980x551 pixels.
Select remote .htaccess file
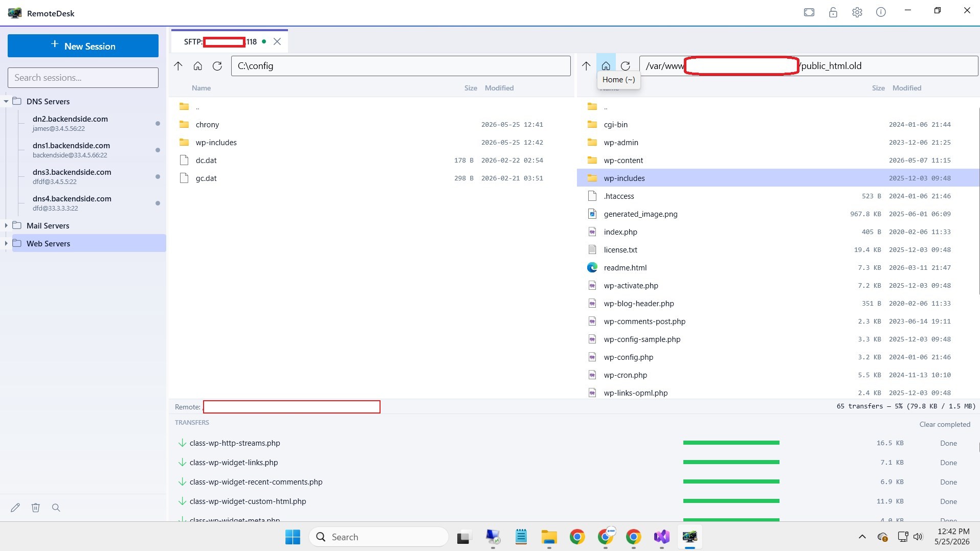pos(777,196)
